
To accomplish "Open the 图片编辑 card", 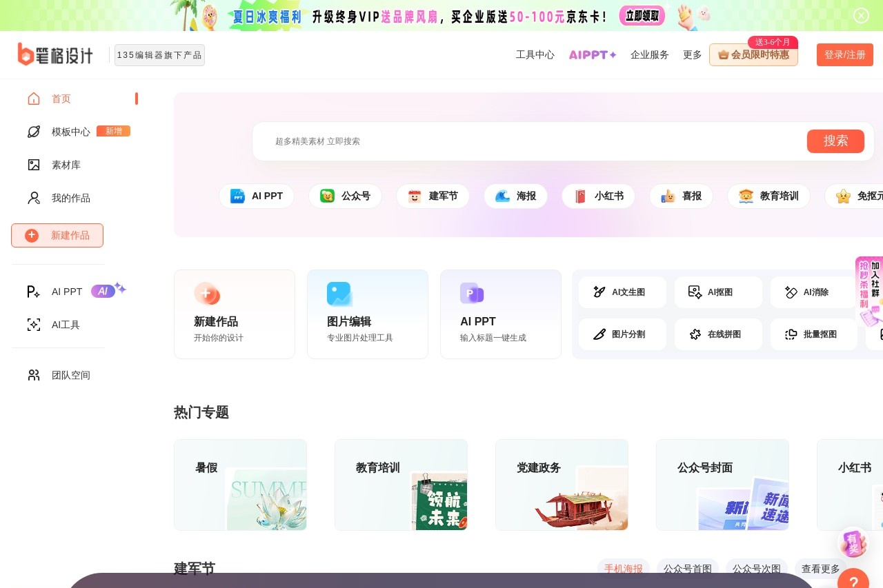I will click(368, 314).
